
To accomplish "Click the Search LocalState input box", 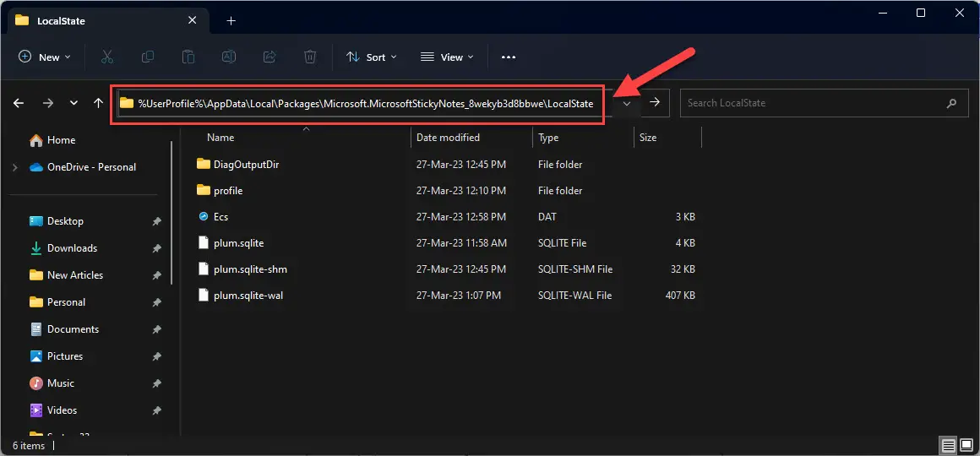I will click(811, 103).
